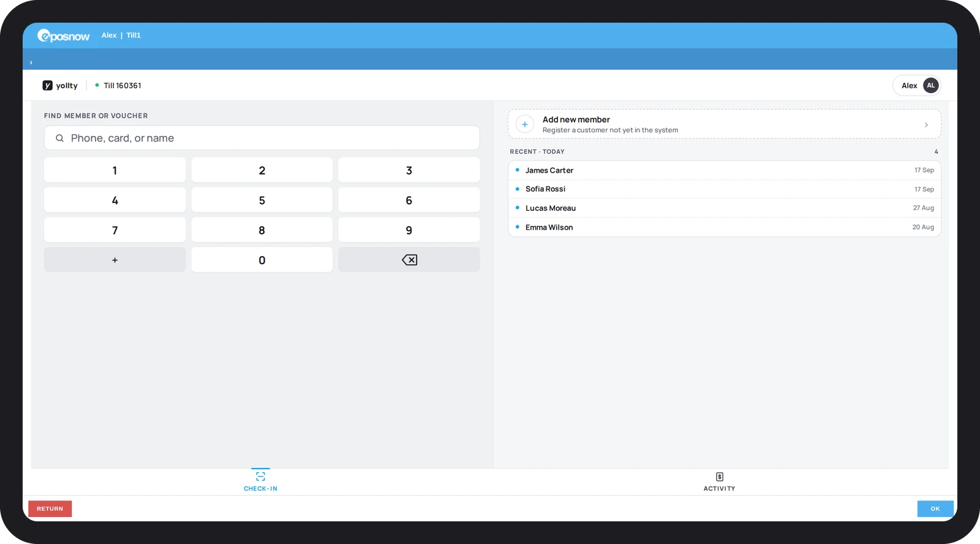980x544 pixels.
Task: Open the Alex user profile button
Action: coord(917,86)
